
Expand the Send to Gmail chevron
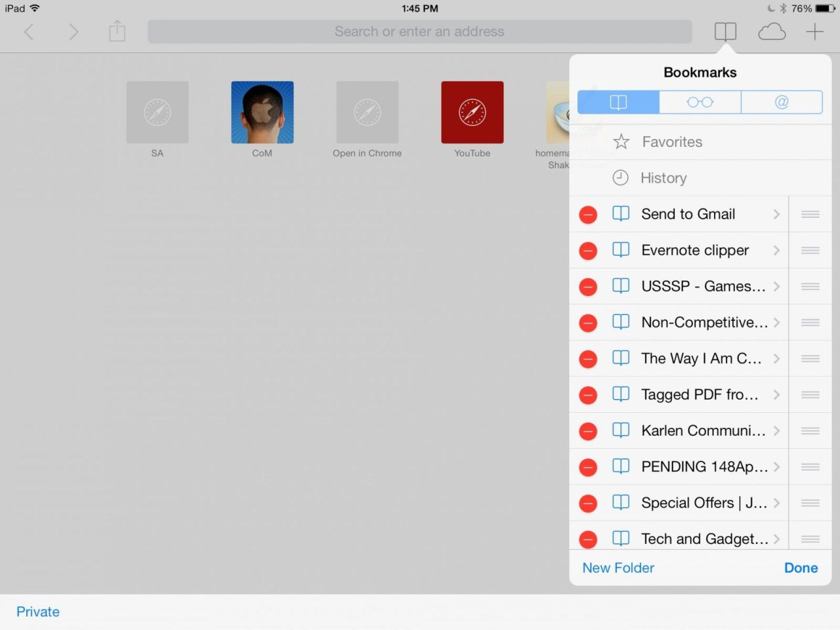coord(776,214)
